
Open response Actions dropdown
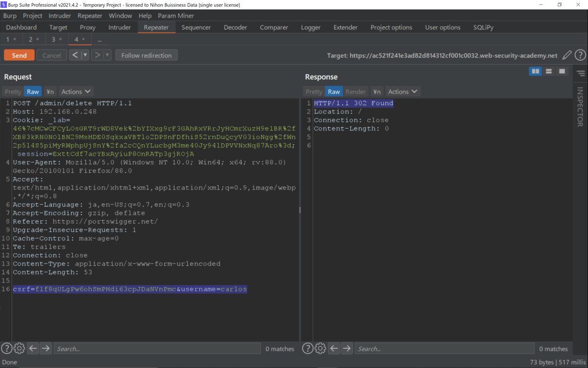pyautogui.click(x=403, y=92)
